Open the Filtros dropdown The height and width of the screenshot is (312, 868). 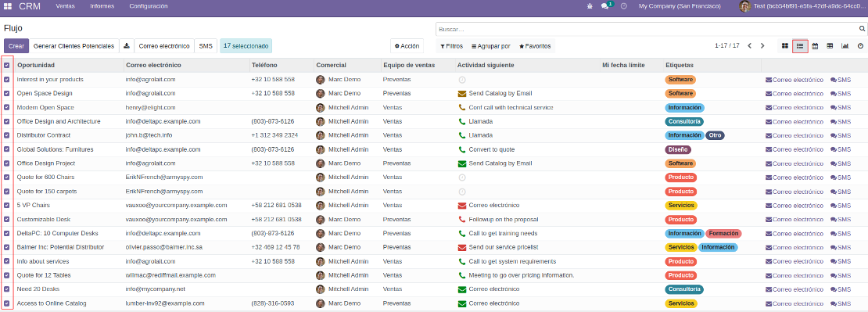[452, 46]
